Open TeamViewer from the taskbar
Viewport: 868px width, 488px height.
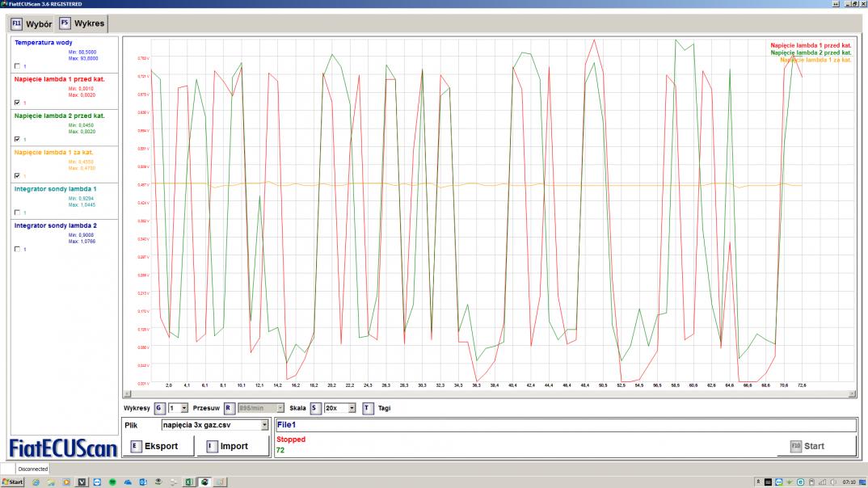97,482
